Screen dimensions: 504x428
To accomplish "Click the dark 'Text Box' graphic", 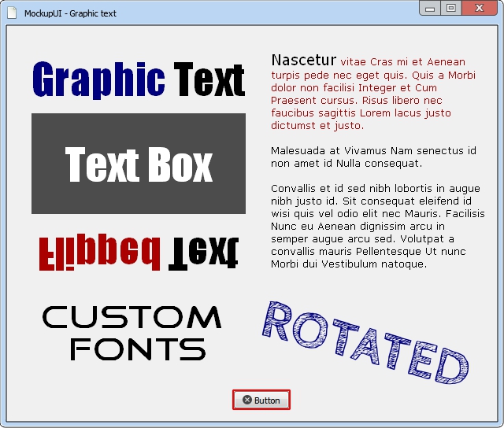I will pos(139,164).
